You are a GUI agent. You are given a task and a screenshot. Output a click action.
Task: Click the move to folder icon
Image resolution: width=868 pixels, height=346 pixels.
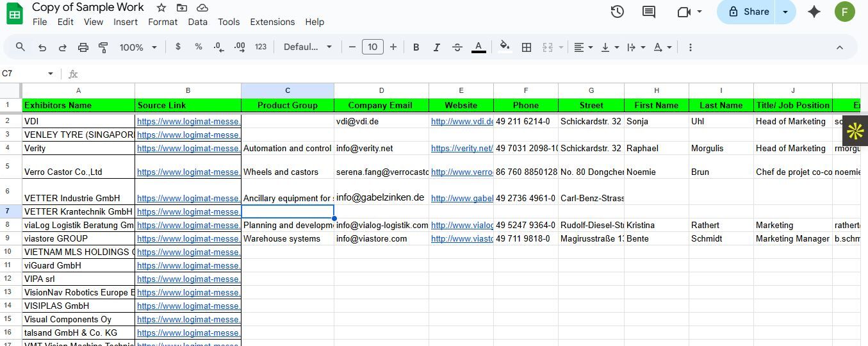(x=182, y=8)
